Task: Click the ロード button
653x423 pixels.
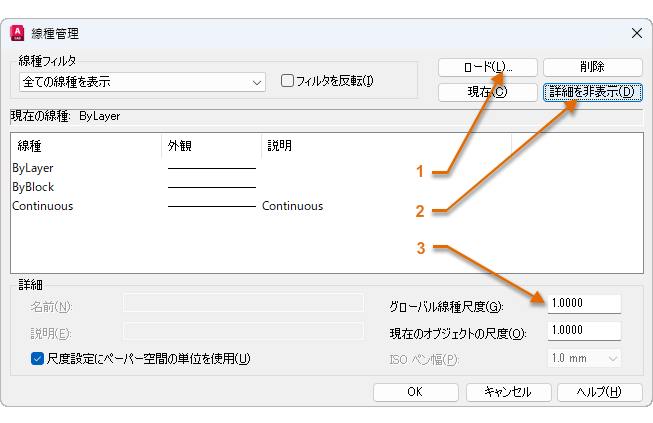Action: coord(488,67)
